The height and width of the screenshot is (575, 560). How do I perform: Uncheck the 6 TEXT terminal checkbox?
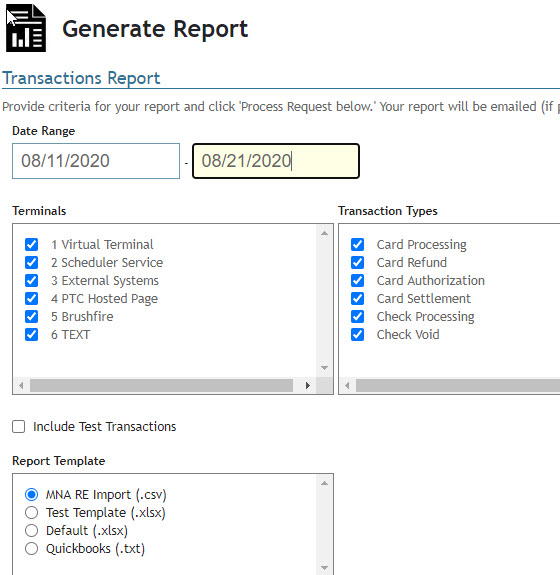coord(32,334)
